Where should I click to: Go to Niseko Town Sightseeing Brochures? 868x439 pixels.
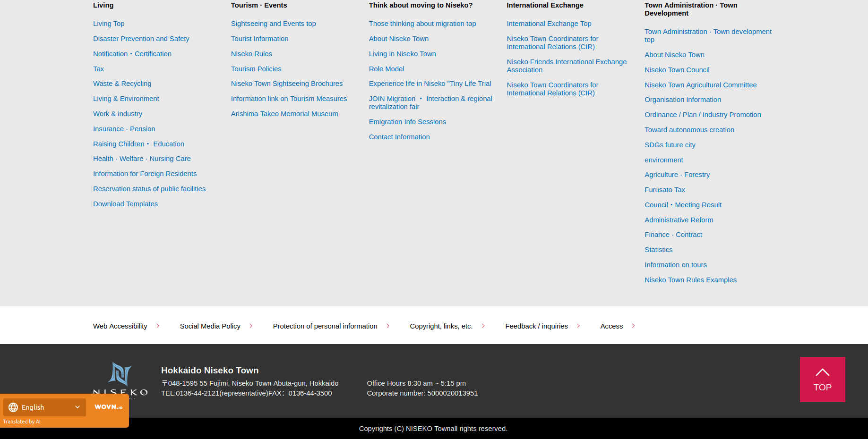pyautogui.click(x=286, y=84)
